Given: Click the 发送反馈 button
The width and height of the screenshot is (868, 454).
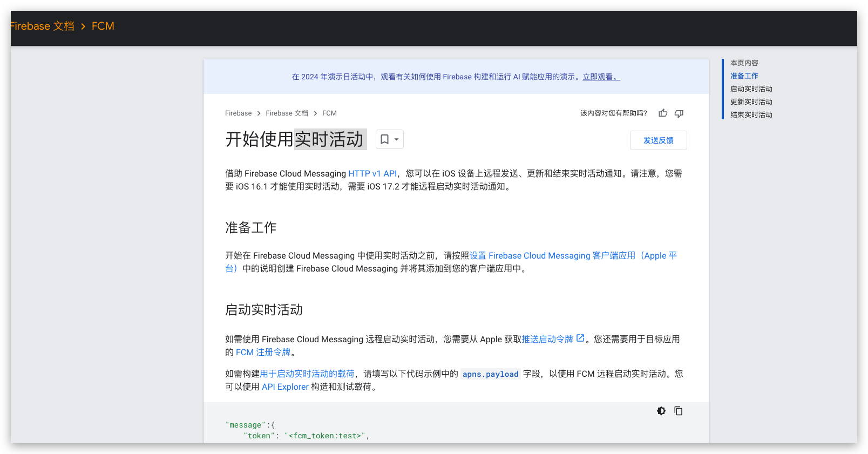Looking at the screenshot, I should [x=659, y=140].
